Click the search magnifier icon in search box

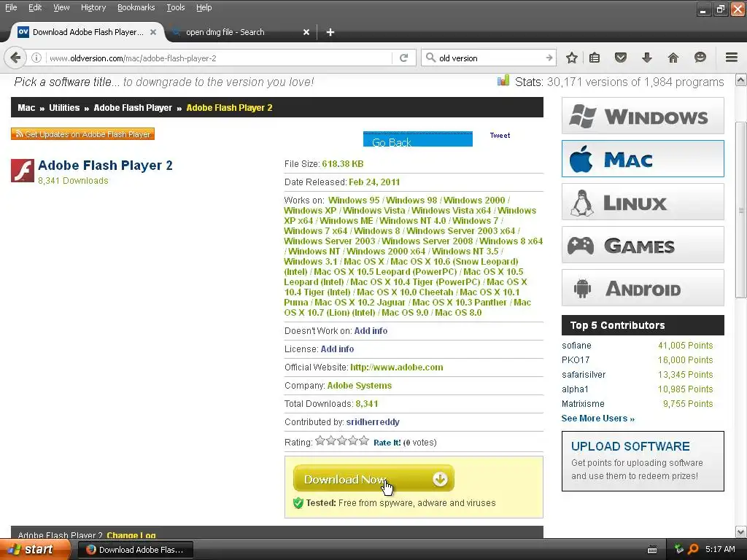coord(430,58)
